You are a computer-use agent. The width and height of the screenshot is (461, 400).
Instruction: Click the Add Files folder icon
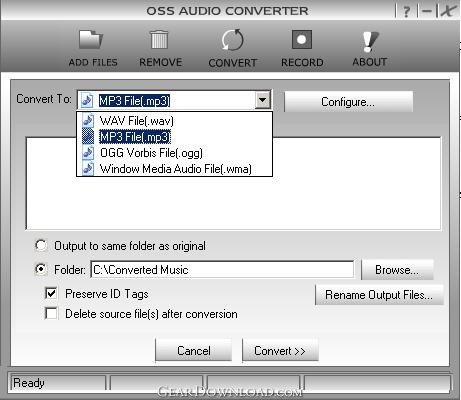click(x=91, y=40)
